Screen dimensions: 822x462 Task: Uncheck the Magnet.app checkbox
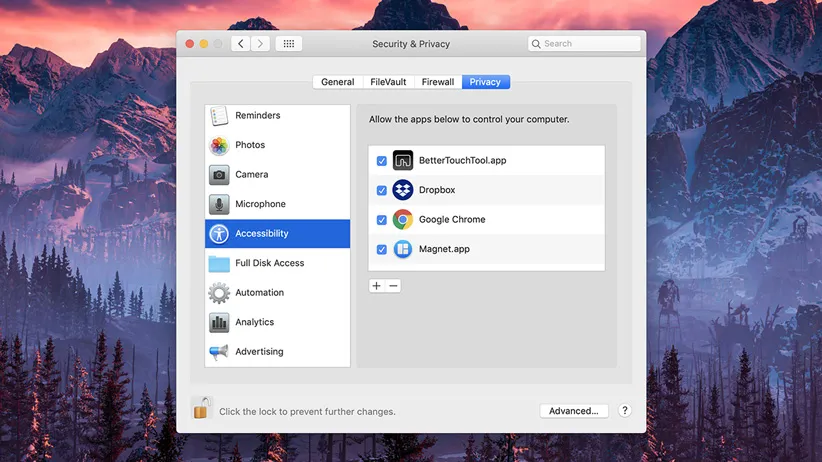(x=382, y=249)
